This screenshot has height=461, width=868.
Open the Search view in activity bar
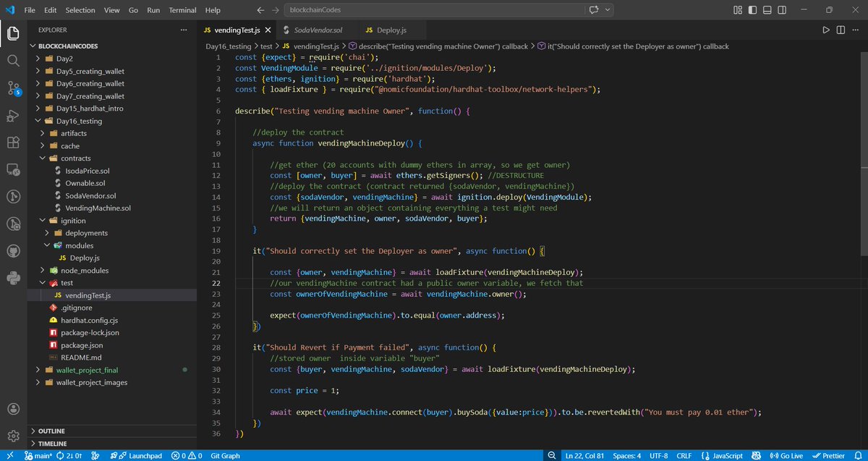click(x=13, y=61)
